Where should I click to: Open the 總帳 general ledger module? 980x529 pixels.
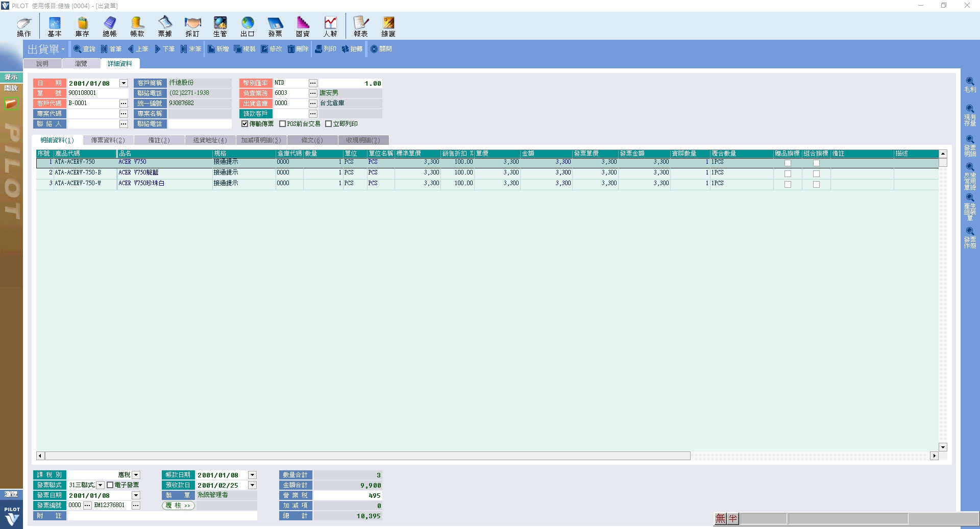pos(110,27)
